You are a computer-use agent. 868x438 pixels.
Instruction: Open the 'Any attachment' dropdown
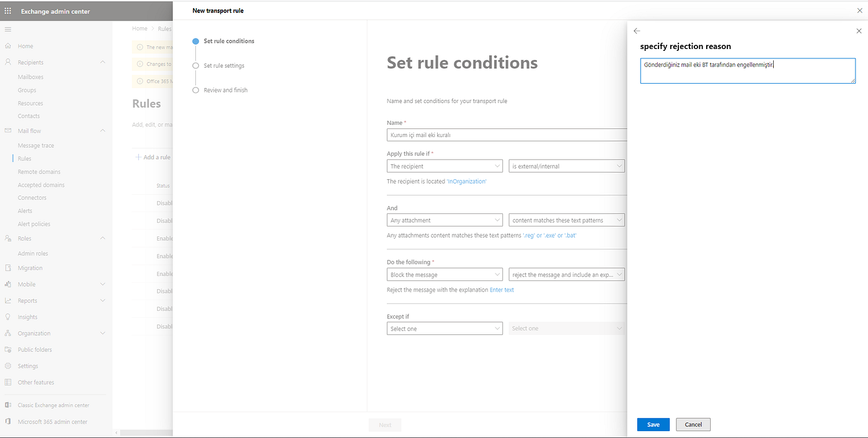tap(445, 220)
